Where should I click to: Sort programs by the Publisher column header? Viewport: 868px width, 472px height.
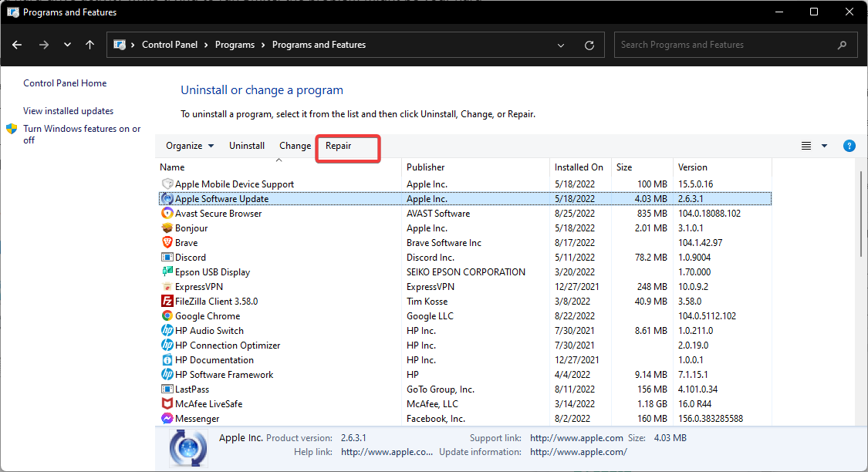[x=426, y=167]
